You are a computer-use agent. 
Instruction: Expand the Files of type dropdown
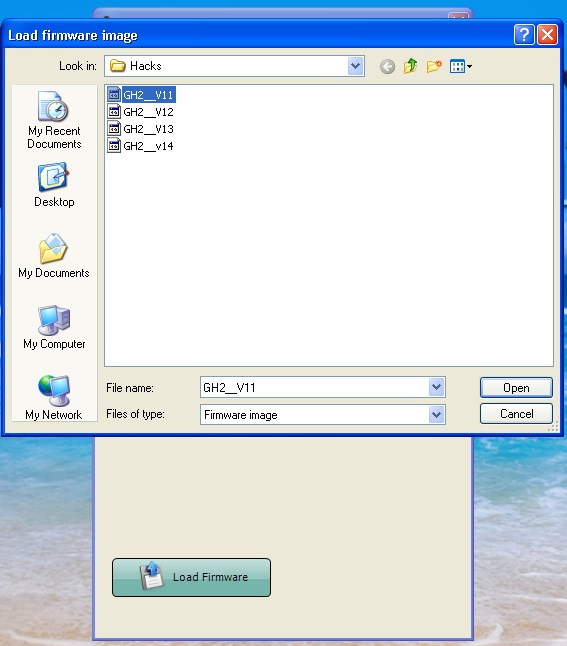click(x=436, y=414)
